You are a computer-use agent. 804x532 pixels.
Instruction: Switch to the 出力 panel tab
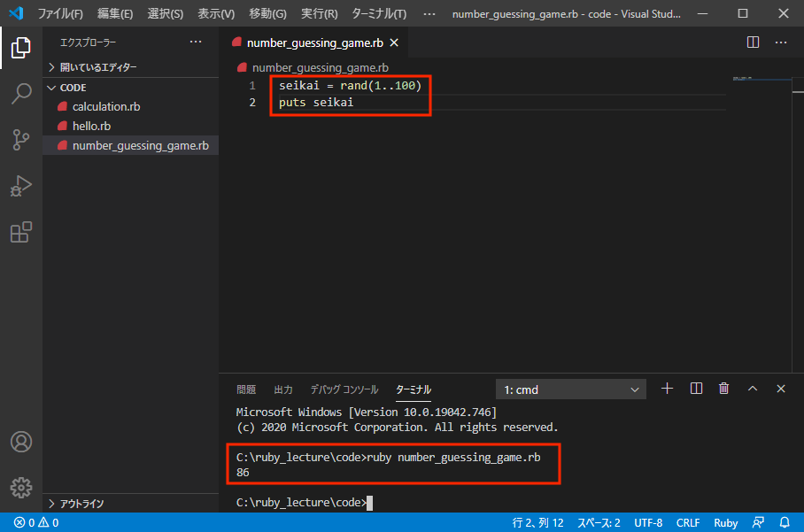(x=283, y=389)
